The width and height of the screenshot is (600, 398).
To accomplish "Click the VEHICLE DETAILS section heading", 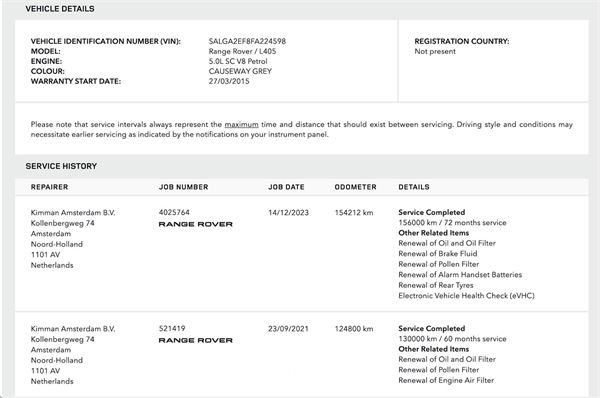I will (60, 9).
